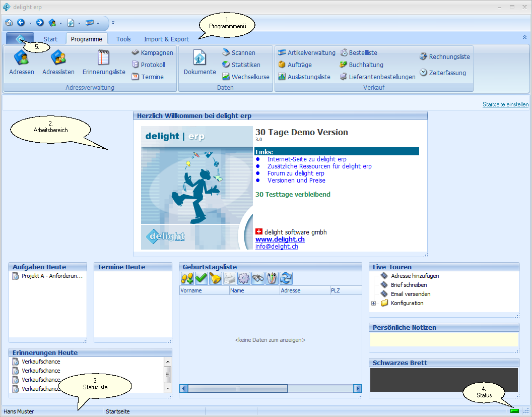
Task: Click the bell icon in Geburtstagsliste toolbar
Action: 216,278
